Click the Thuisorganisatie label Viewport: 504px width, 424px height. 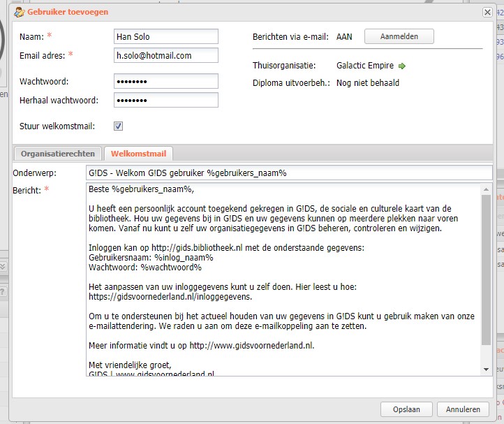click(284, 66)
